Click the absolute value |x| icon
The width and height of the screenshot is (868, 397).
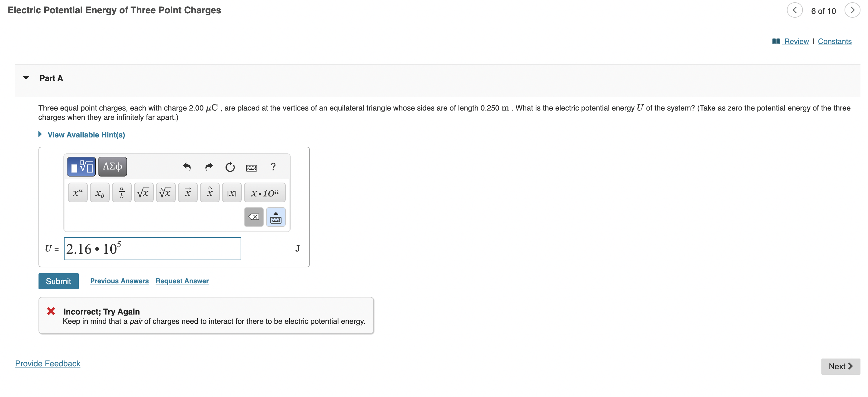point(232,192)
